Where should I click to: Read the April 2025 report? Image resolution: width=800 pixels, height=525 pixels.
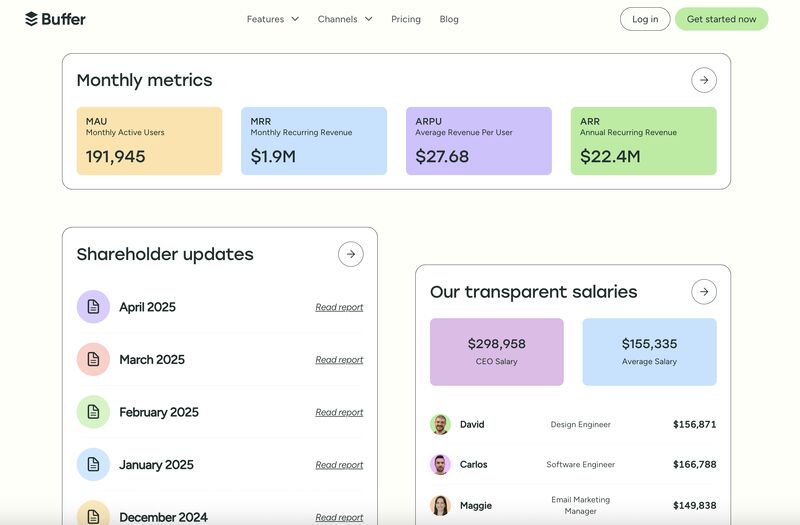point(339,307)
